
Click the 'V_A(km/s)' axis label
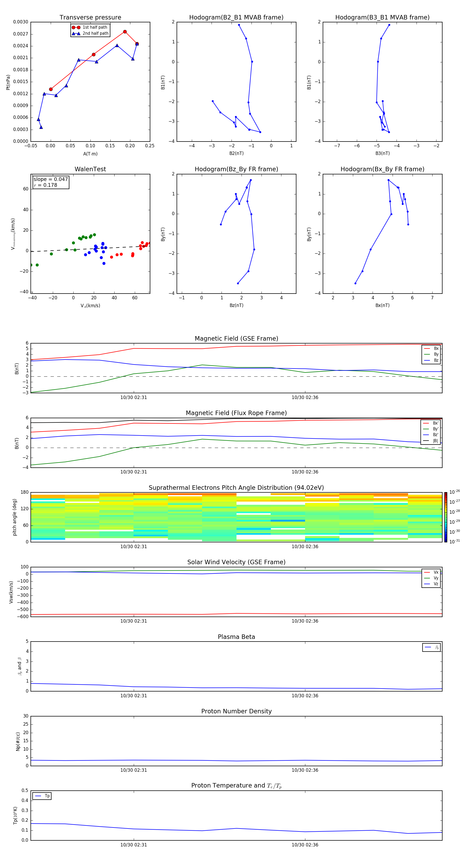pos(90,306)
